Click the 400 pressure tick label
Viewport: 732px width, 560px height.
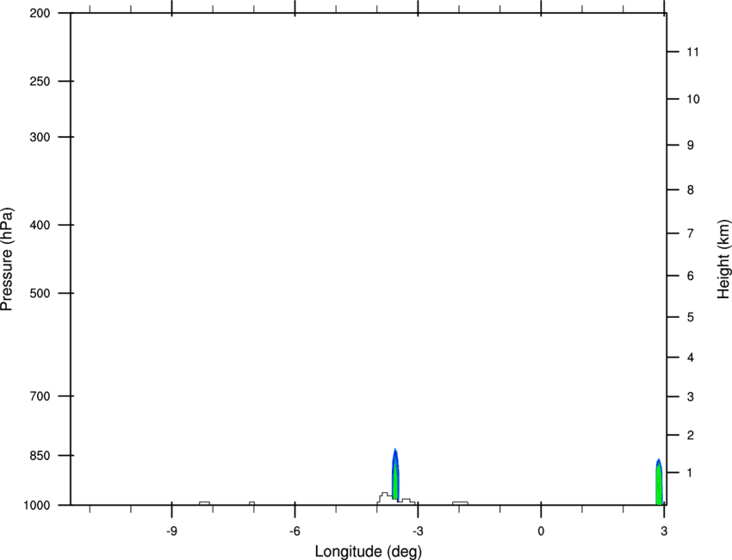pos(40,225)
